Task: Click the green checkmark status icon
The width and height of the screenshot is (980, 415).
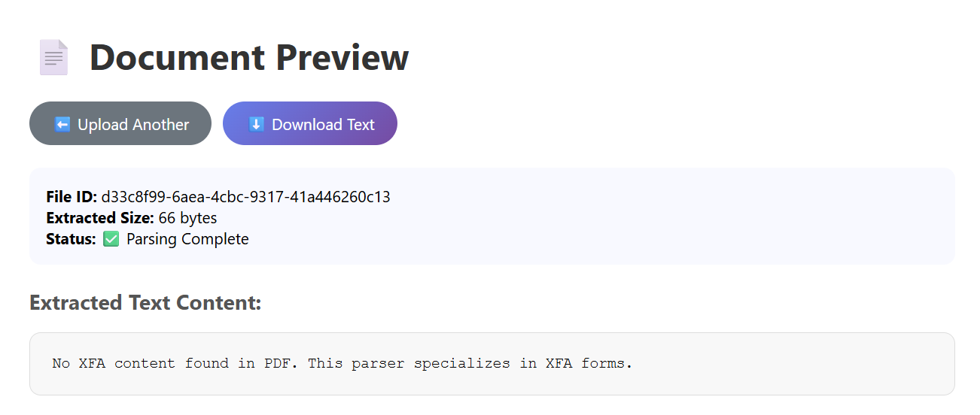Action: coord(111,239)
